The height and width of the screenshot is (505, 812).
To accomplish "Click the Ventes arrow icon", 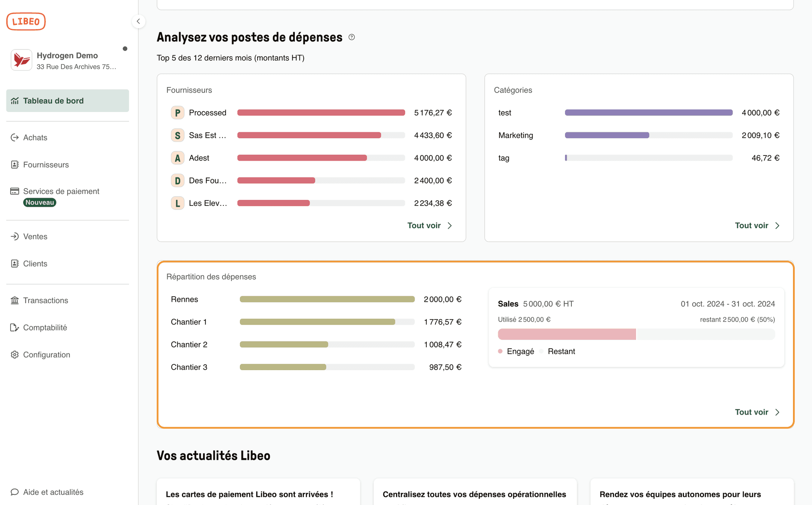I will [15, 236].
